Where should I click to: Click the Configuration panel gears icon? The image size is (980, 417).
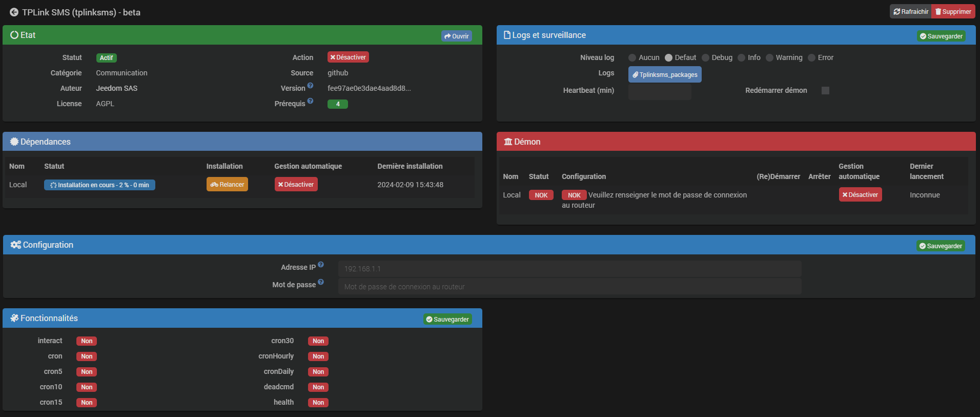(16, 245)
